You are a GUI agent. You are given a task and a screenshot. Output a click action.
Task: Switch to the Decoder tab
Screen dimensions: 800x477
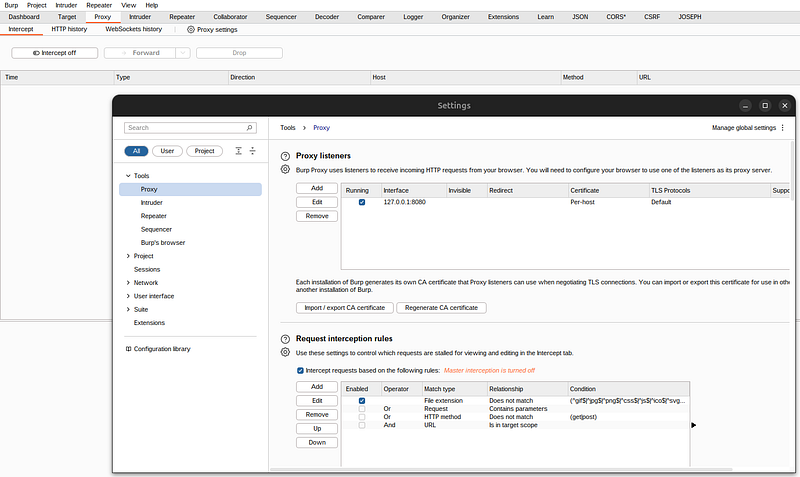327,17
